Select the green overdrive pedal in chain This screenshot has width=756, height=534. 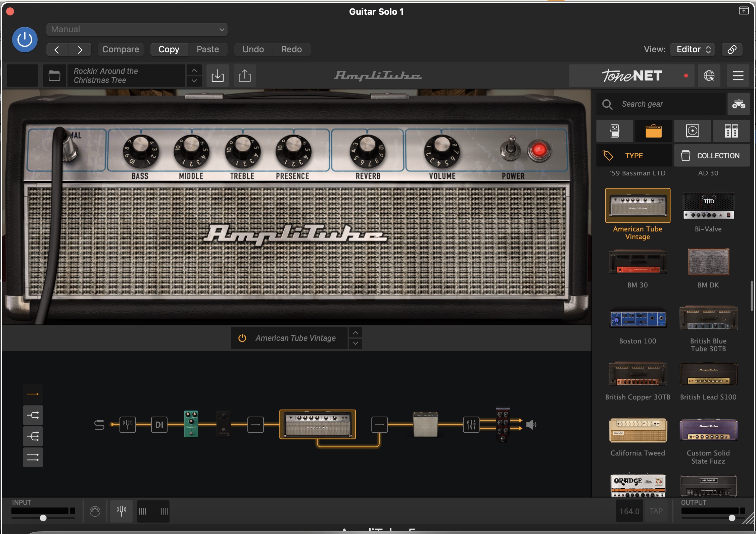click(191, 424)
